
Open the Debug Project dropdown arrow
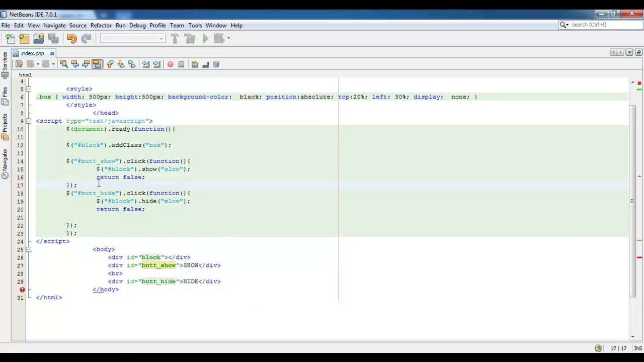[228, 38]
